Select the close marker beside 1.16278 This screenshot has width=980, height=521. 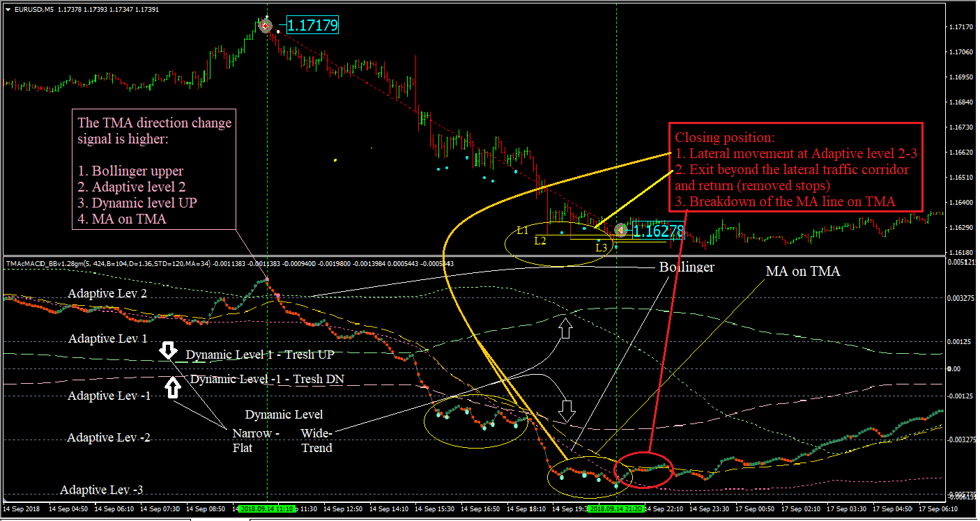click(620, 231)
